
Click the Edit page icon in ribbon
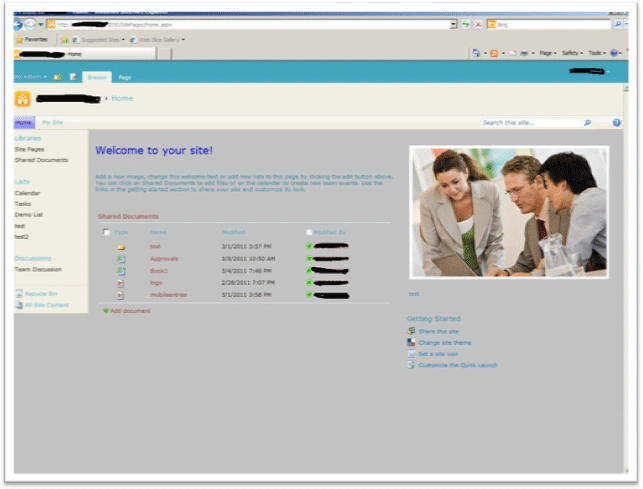tap(73, 77)
